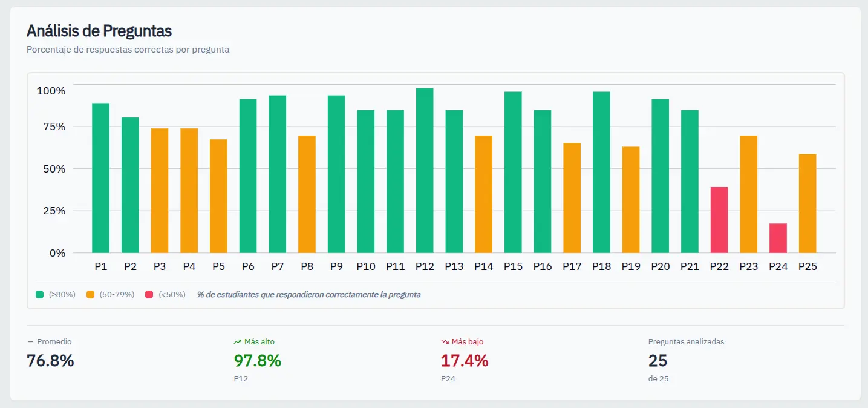This screenshot has width=868, height=408.
Task: Select the orange bar for P25
Action: (x=808, y=203)
